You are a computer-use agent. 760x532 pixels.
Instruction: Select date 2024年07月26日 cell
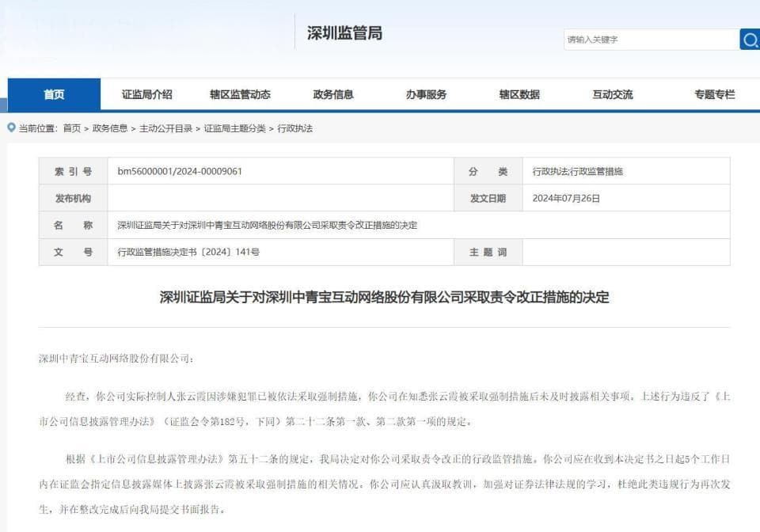tap(626, 198)
